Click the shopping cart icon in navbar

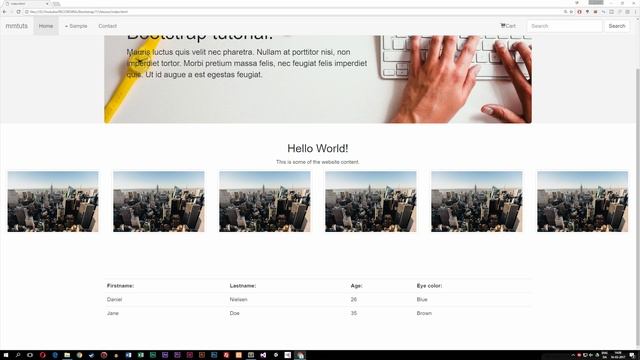[503, 25]
